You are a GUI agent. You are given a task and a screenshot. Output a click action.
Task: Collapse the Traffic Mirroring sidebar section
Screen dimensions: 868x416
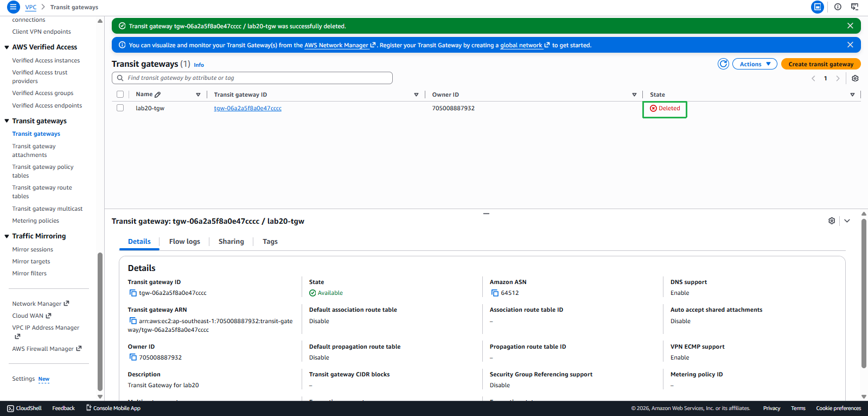(x=7, y=236)
